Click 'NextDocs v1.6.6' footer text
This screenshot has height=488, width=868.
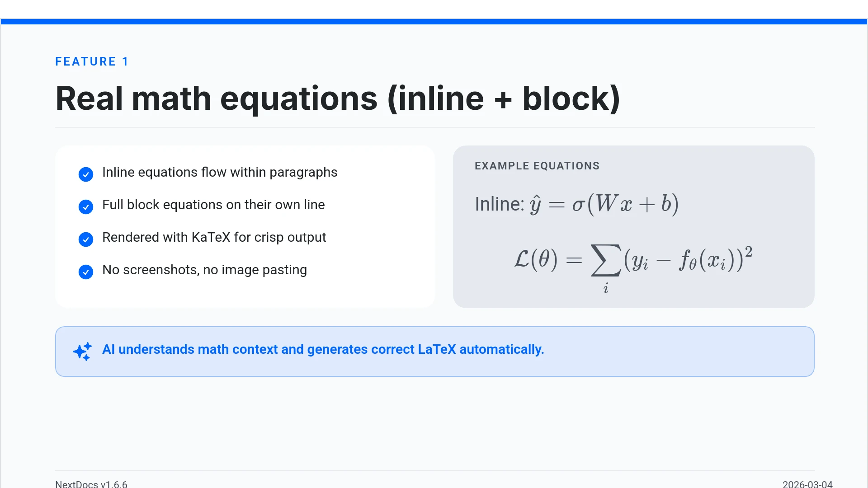(91, 484)
